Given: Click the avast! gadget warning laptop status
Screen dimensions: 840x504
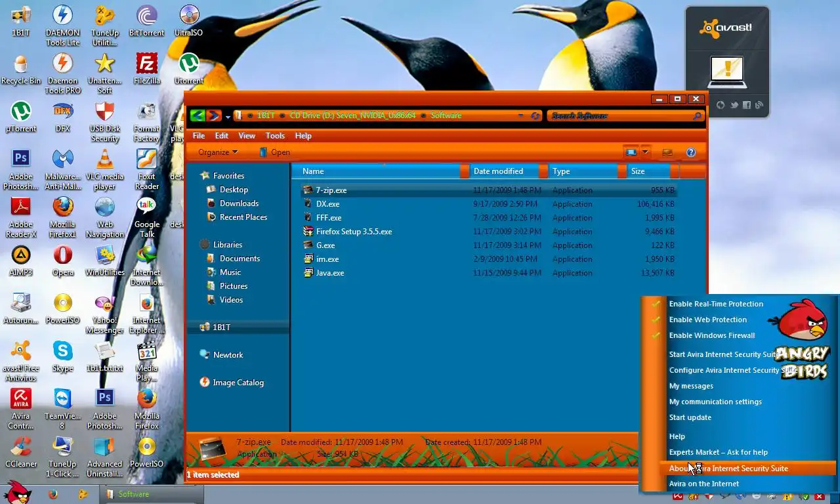Looking at the screenshot, I should [x=727, y=72].
